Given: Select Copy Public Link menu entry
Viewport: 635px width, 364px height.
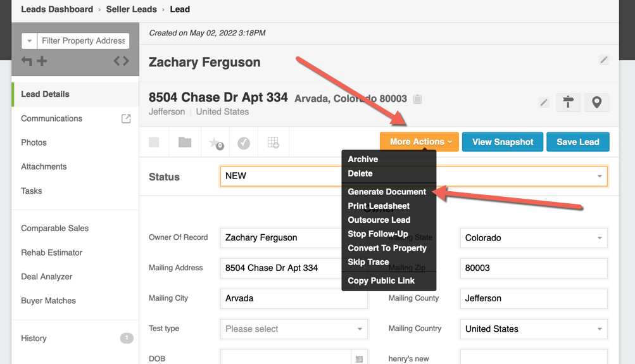Looking at the screenshot, I should click(x=381, y=280).
